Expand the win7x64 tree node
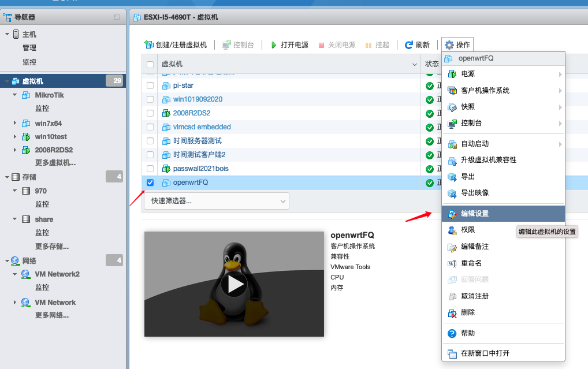The height and width of the screenshot is (369, 588). tap(15, 123)
